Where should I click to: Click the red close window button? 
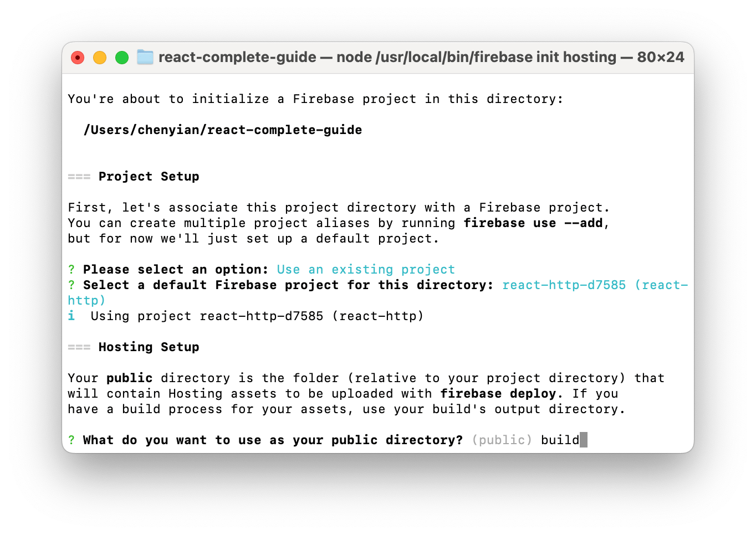78,58
